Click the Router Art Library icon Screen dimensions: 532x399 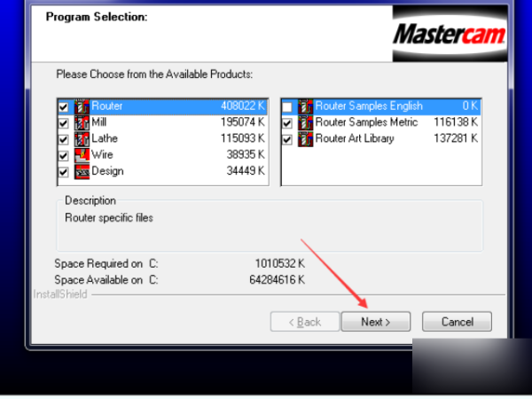(305, 139)
